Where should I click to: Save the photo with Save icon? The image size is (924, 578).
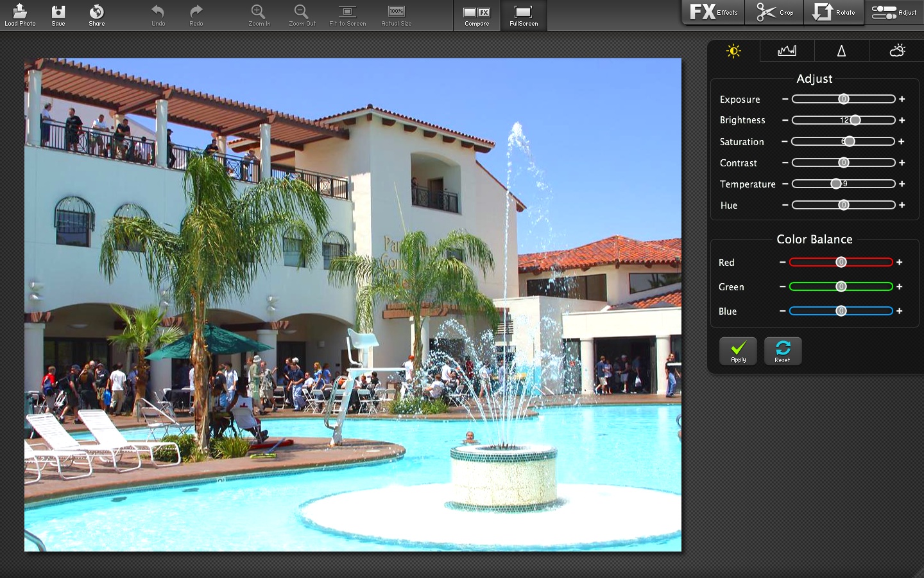tap(58, 15)
